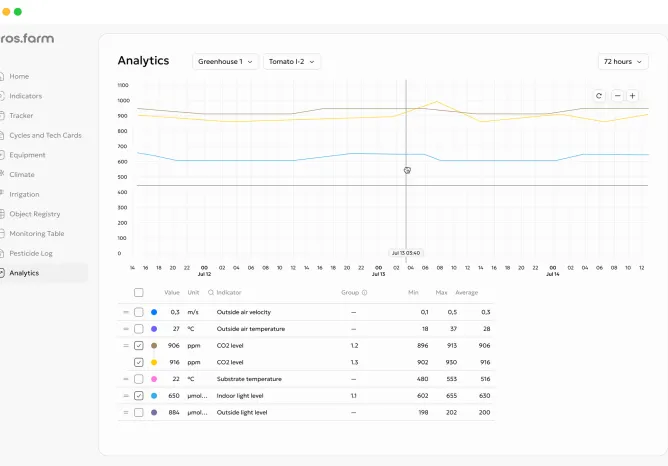Viewport: 668px width, 466px height.
Task: Check Outside light level checkbox
Action: (138, 412)
